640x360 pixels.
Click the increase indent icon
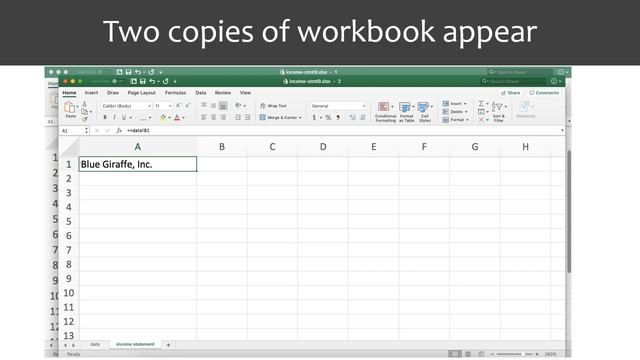(247, 118)
